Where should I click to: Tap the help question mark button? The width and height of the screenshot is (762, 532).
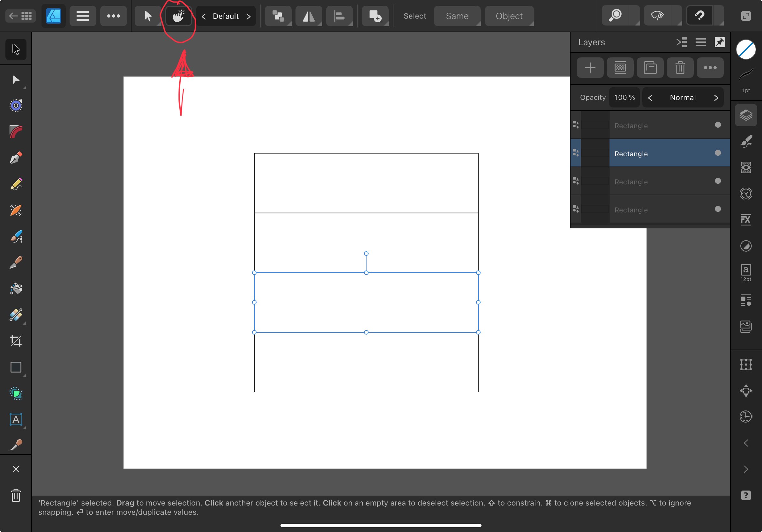(x=746, y=495)
